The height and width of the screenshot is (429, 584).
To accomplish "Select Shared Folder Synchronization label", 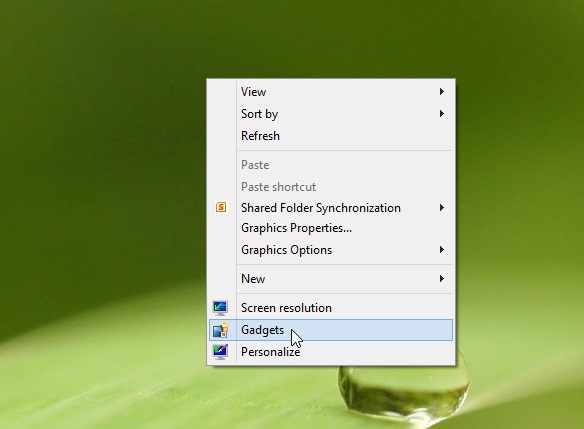I will pos(321,207).
